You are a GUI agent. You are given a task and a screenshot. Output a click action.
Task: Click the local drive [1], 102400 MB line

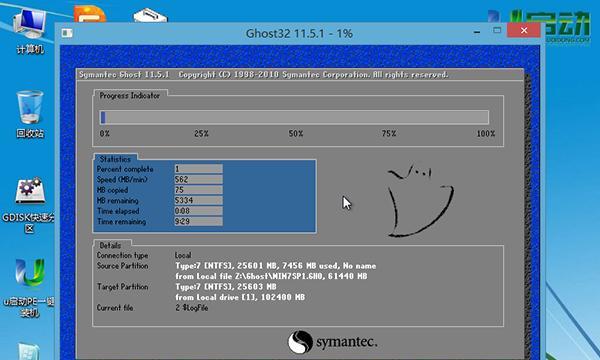(240, 297)
